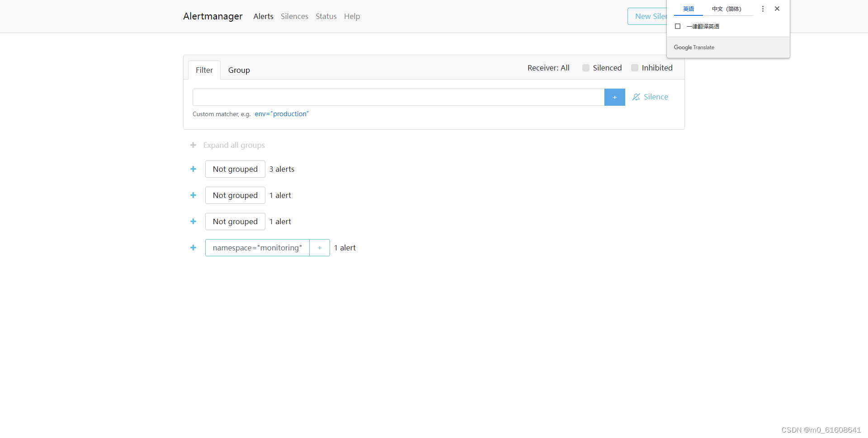Screen dimensions: 868x438
Task: Switch to the Group tab
Action: [x=239, y=70]
